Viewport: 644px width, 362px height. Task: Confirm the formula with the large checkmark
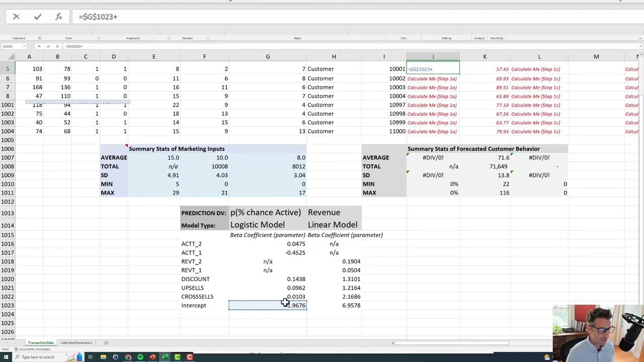click(x=37, y=17)
